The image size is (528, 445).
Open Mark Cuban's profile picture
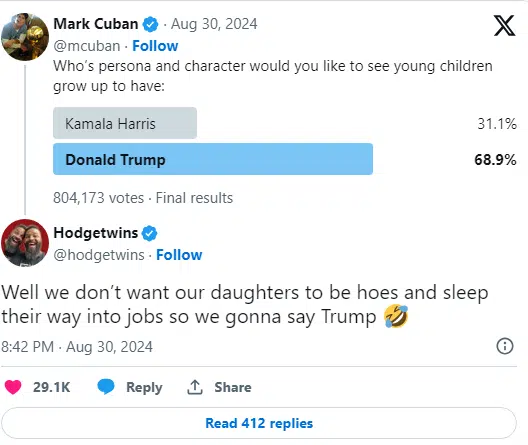click(25, 37)
